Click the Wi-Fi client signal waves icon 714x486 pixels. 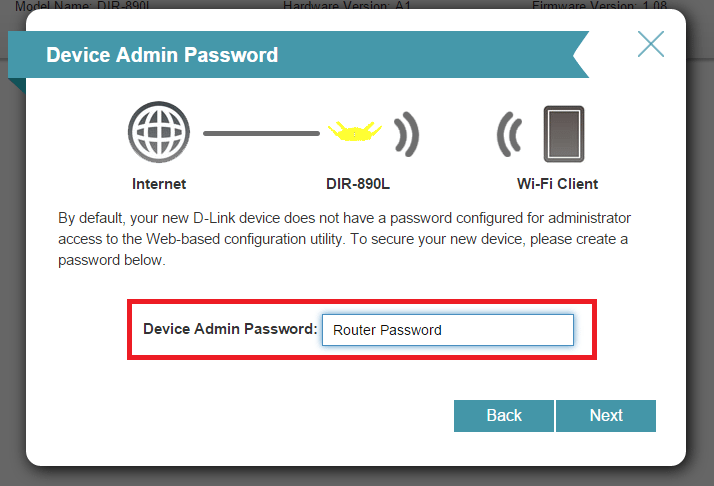click(x=510, y=134)
